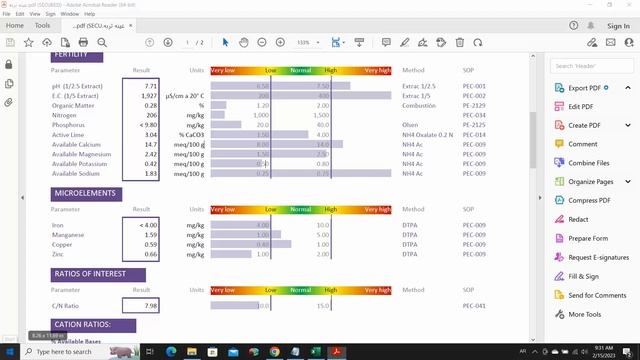Click the pH result value 7.71
This screenshot has height=360, width=640.
click(x=151, y=86)
